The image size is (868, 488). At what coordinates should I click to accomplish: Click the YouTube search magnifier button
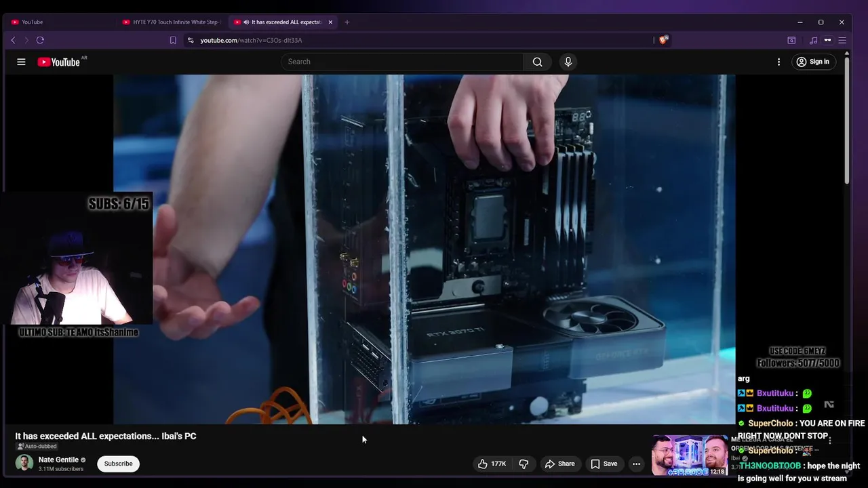(x=537, y=62)
